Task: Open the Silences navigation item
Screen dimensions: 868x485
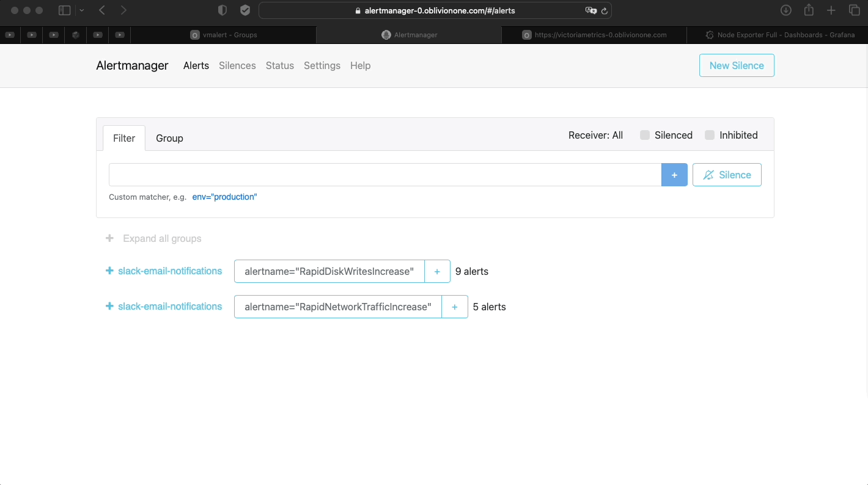Action: click(237, 65)
